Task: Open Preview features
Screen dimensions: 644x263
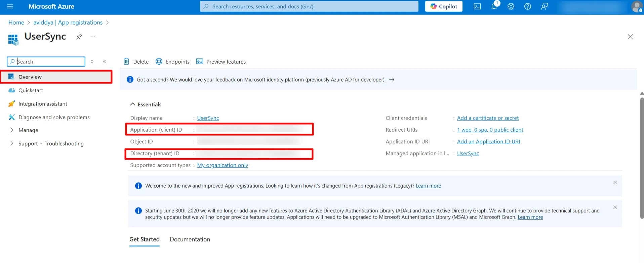Action: click(x=221, y=62)
